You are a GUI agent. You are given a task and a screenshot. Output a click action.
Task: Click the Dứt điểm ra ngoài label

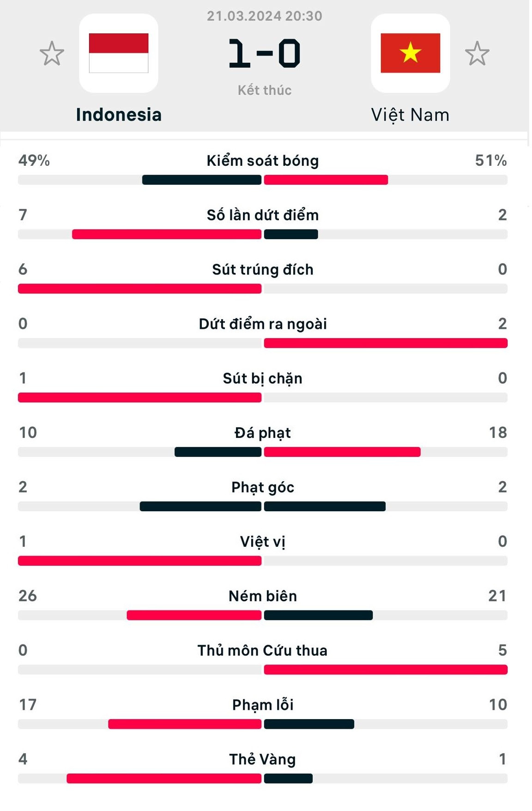coord(263,324)
